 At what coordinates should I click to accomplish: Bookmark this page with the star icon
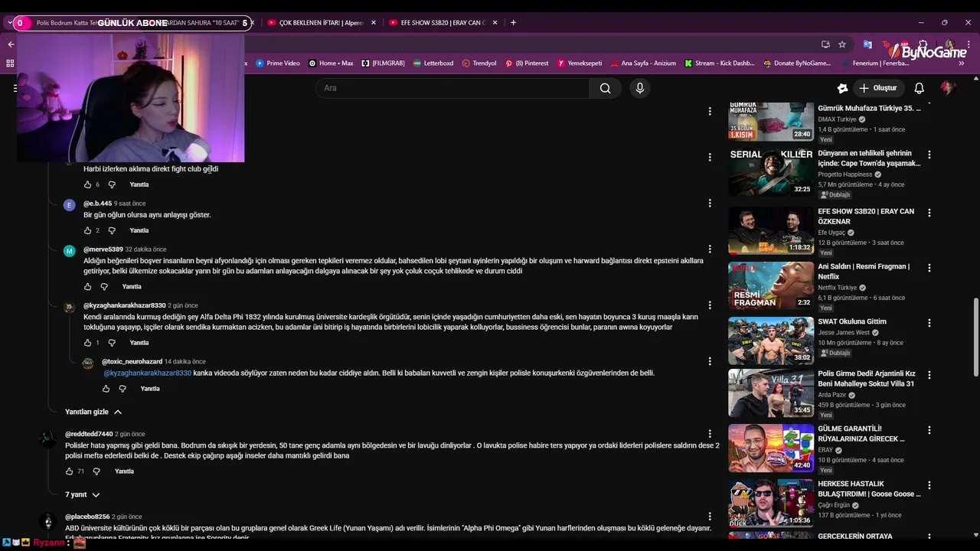tap(842, 44)
